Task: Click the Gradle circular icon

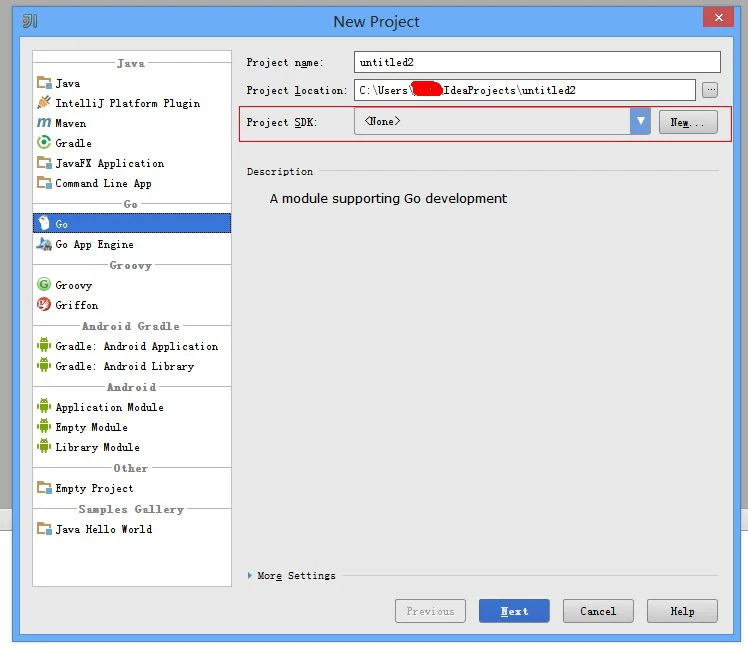Action: 44,142
